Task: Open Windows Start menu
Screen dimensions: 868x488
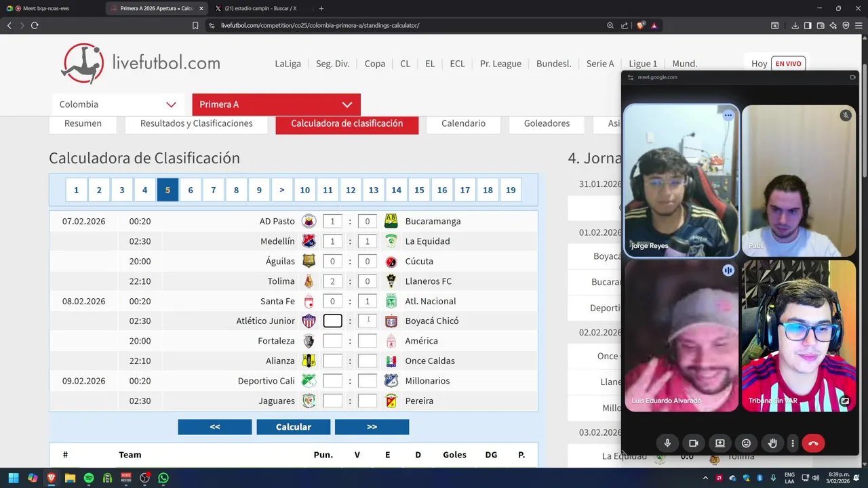Action: [13, 478]
